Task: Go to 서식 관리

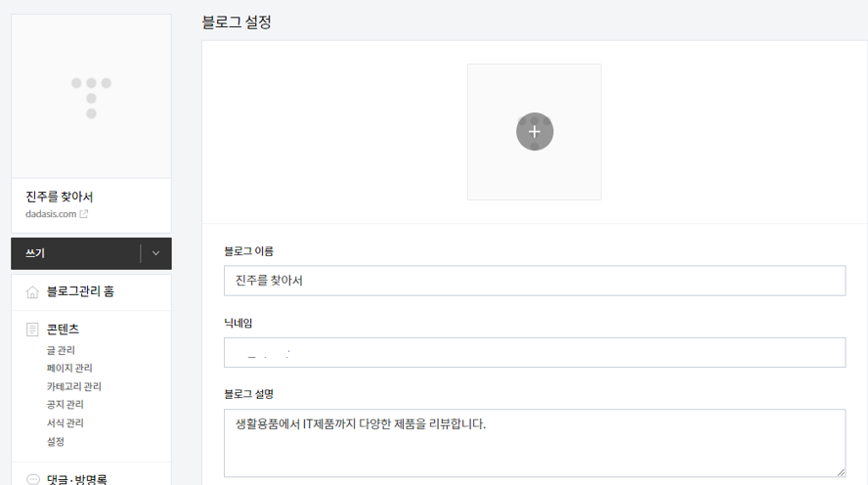Action: [65, 423]
